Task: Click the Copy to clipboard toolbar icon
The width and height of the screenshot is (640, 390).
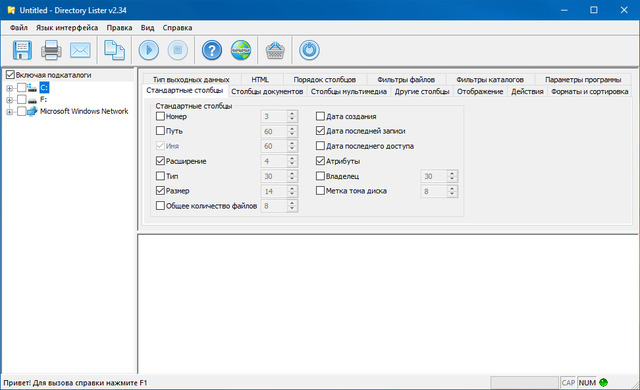Action: (114, 50)
